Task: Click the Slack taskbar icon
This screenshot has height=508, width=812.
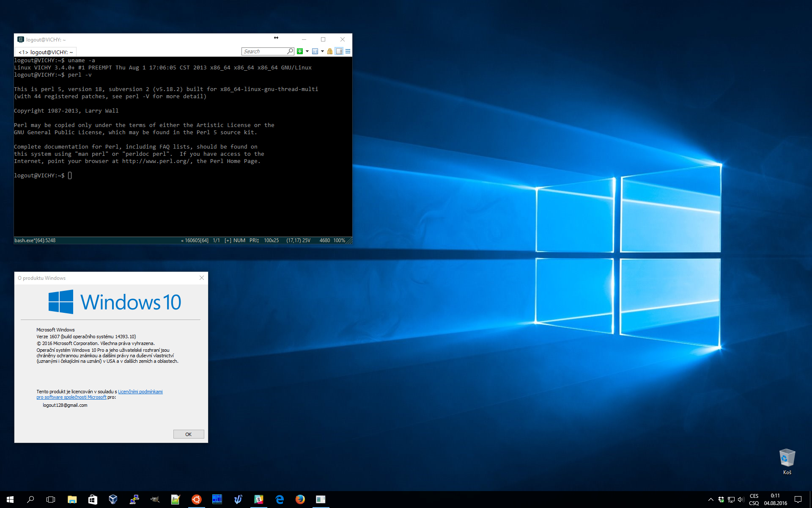Action: 258,500
